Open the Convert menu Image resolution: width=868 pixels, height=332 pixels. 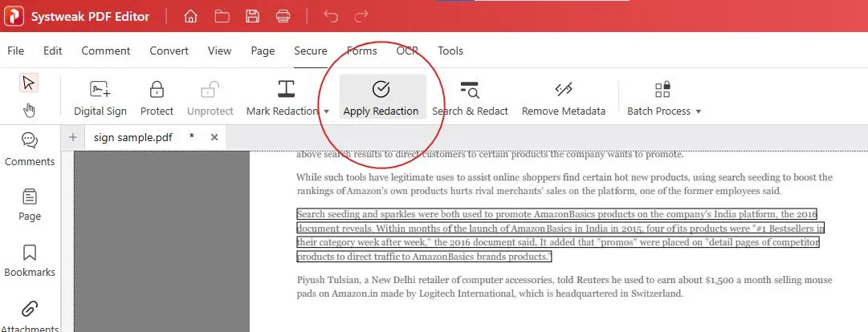pyautogui.click(x=169, y=51)
